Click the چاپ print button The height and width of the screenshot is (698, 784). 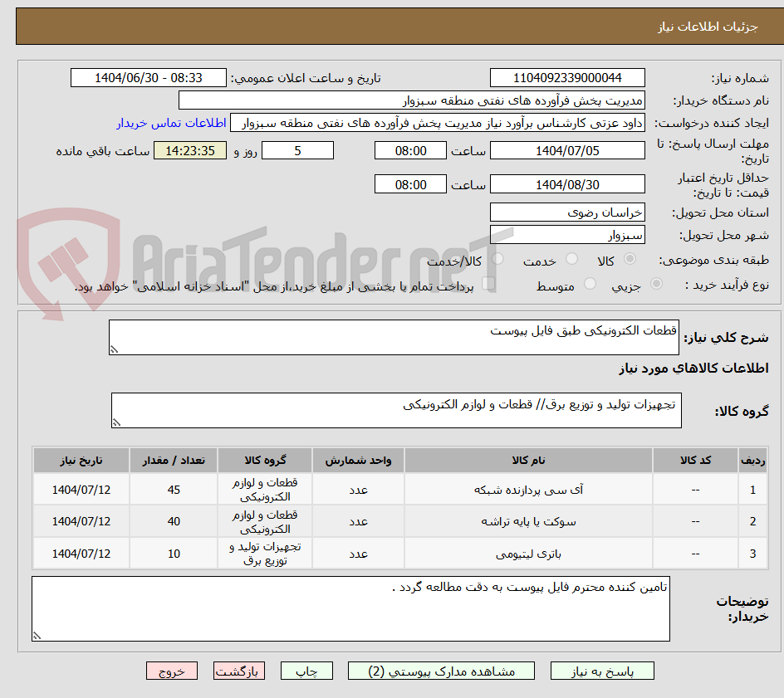point(306,671)
